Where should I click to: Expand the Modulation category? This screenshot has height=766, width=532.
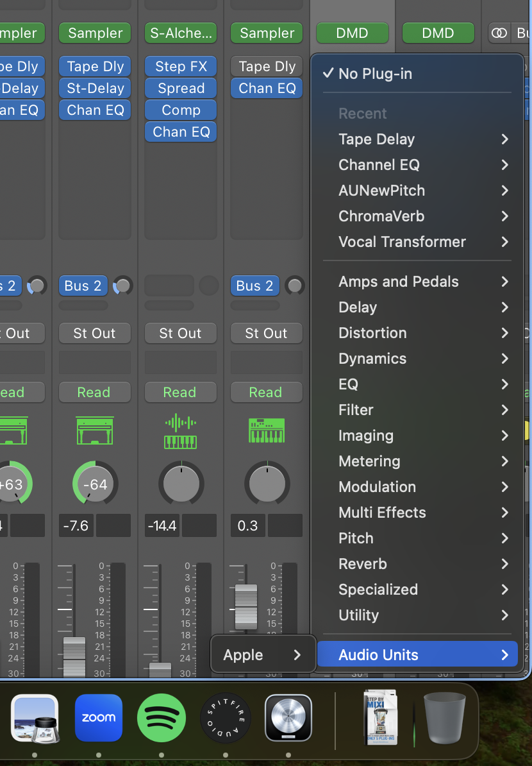(x=417, y=486)
